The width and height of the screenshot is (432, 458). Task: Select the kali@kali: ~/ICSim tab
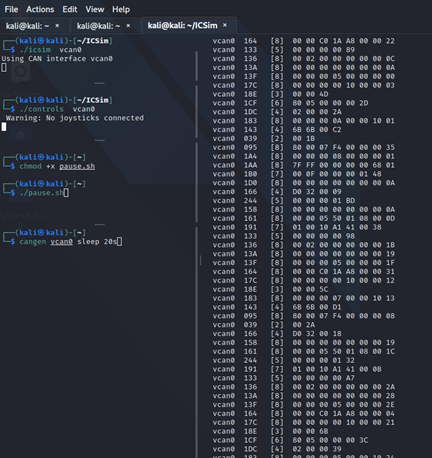point(182,25)
